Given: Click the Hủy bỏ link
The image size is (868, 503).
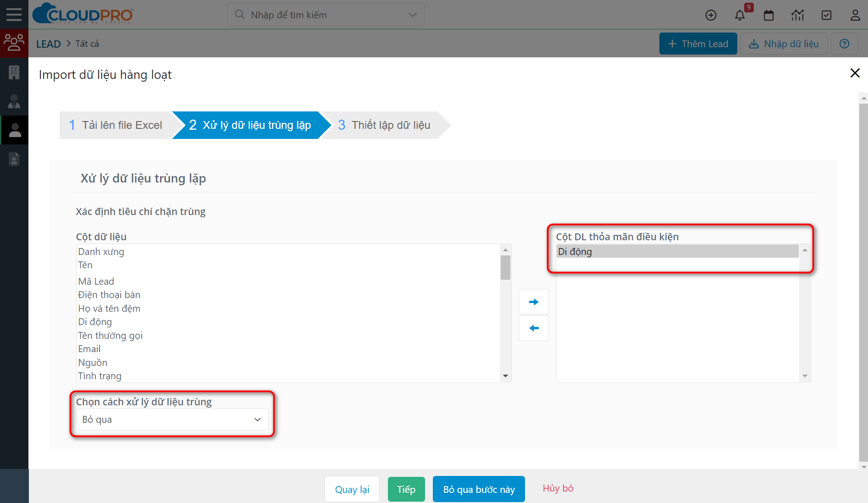Looking at the screenshot, I should (x=558, y=488).
